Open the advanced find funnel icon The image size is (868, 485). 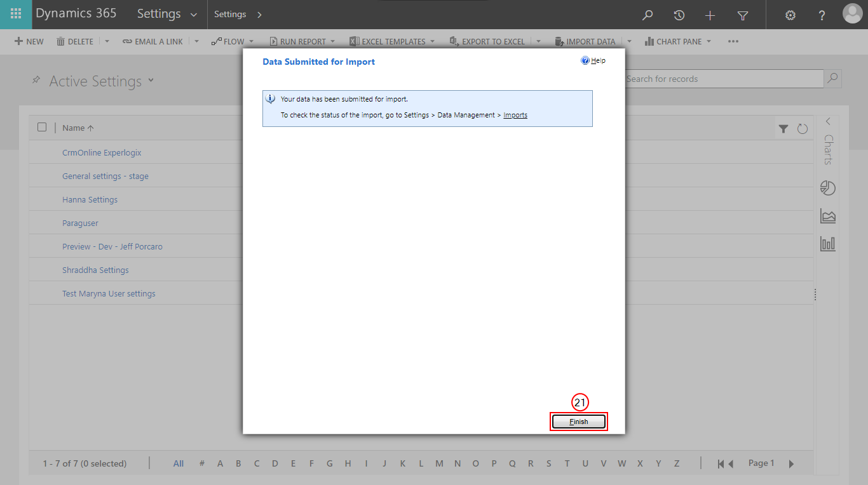(x=742, y=15)
